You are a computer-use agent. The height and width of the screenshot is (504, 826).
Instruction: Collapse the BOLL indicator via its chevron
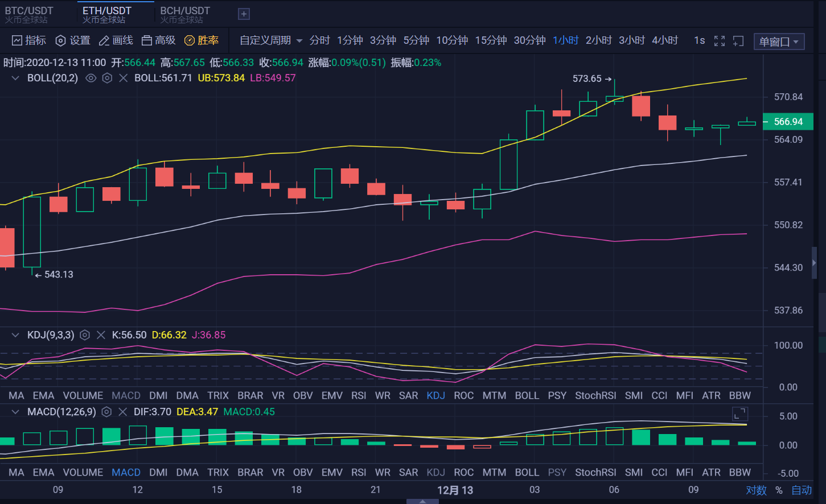(x=14, y=78)
